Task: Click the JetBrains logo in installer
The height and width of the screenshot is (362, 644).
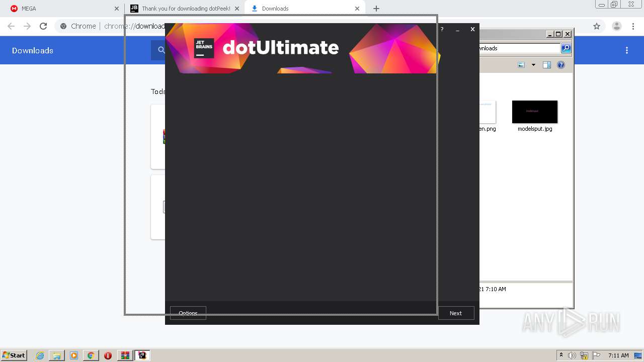Action: pyautogui.click(x=204, y=48)
